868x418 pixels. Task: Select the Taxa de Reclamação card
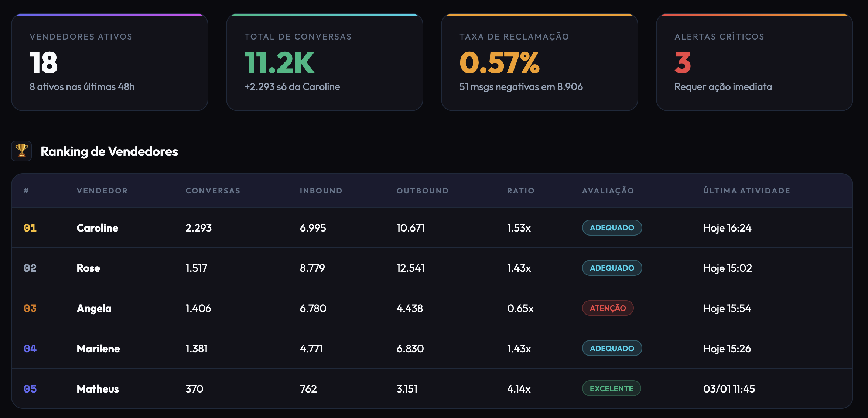539,62
